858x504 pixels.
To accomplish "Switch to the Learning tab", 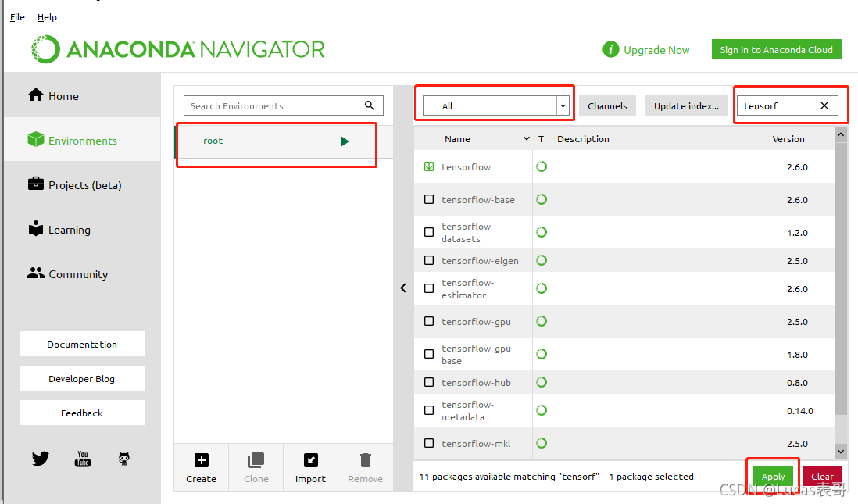I will [82, 229].
